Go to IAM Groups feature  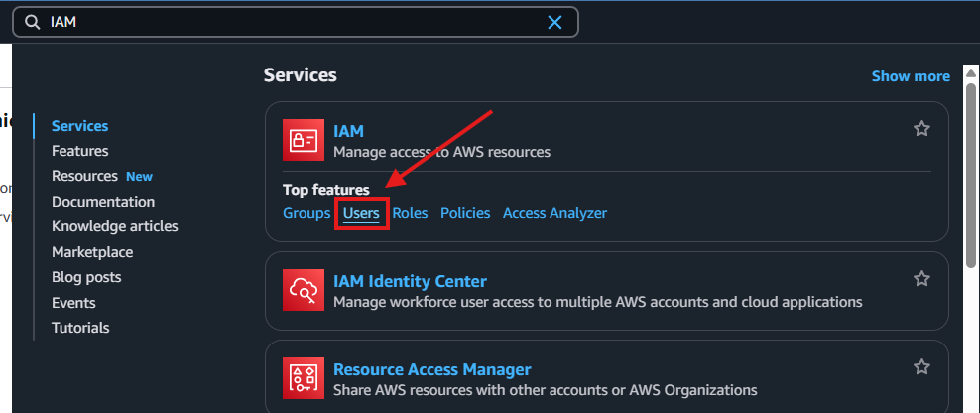tap(306, 213)
